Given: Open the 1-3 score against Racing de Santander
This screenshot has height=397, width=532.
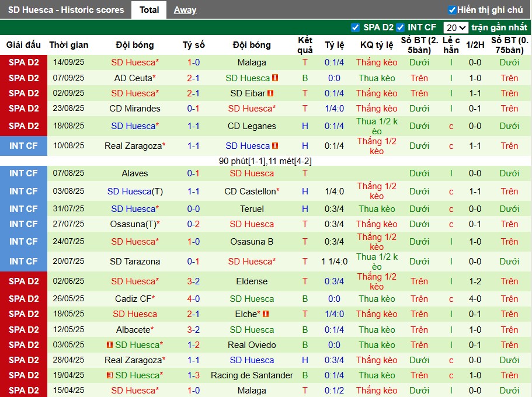Looking at the screenshot, I should [193, 375].
